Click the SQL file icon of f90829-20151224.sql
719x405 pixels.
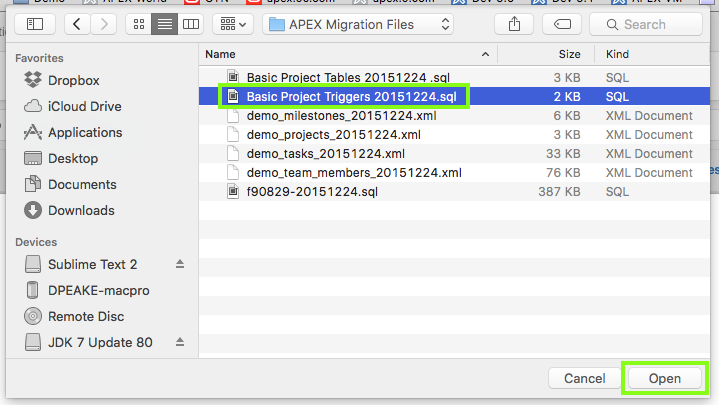click(233, 191)
